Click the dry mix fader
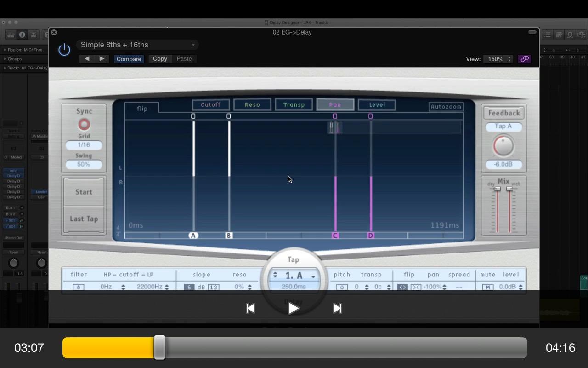 tap(497, 189)
